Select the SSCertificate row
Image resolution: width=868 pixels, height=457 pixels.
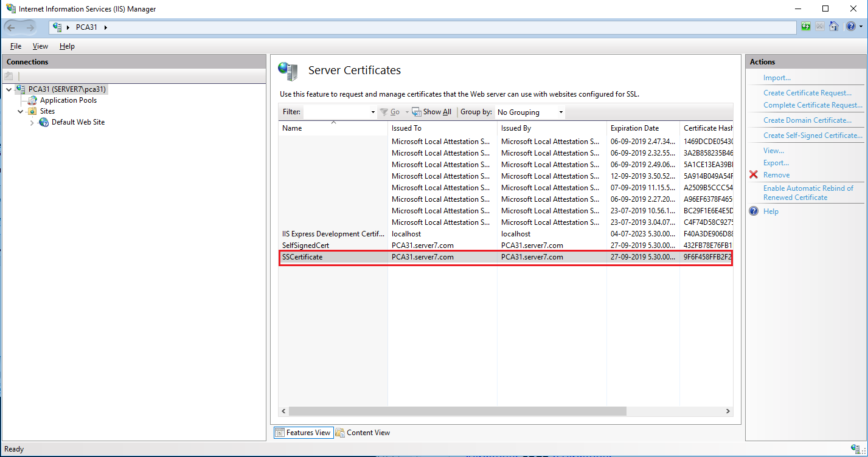[505, 257]
